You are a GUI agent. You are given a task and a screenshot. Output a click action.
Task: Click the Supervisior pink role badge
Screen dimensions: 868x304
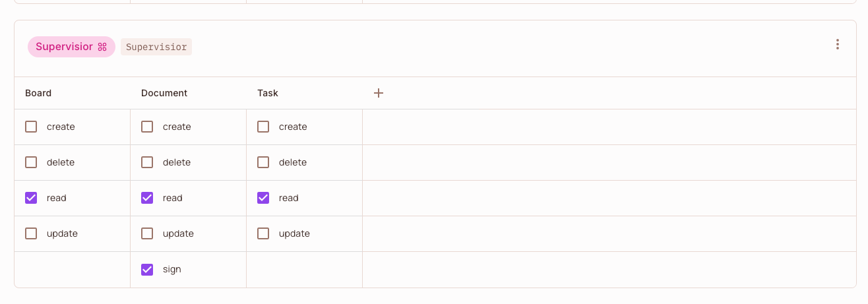click(x=71, y=47)
